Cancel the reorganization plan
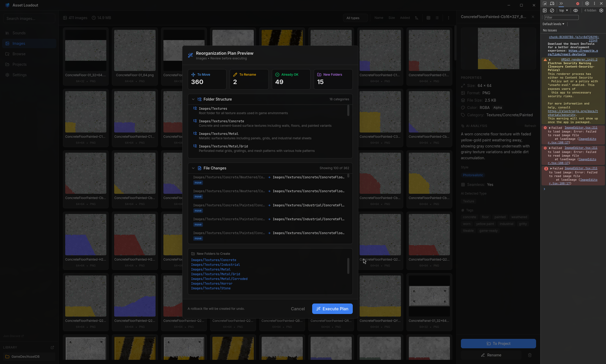606x364 pixels. pyautogui.click(x=298, y=309)
